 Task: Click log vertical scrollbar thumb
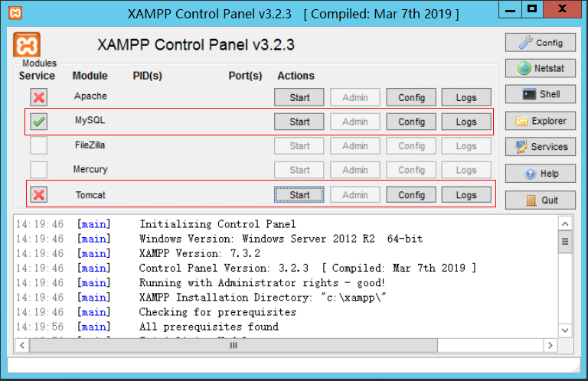tap(565, 242)
